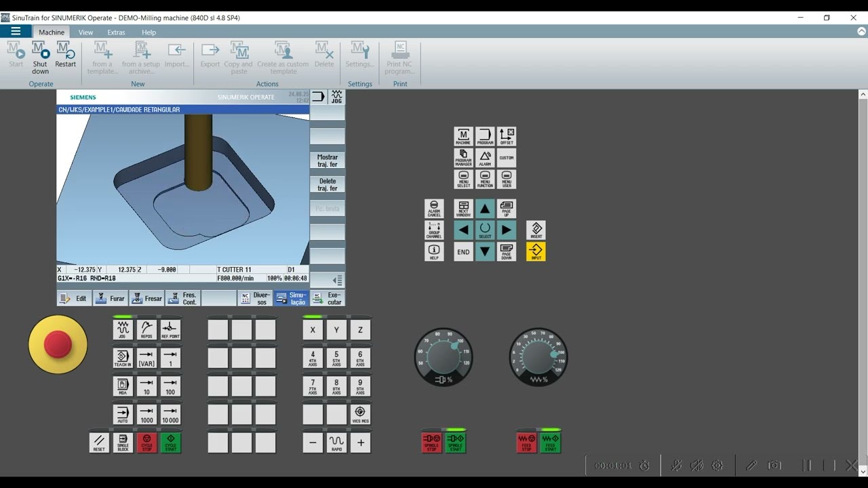Click the red CYCLE STOP key
The image size is (868, 488).
146,443
